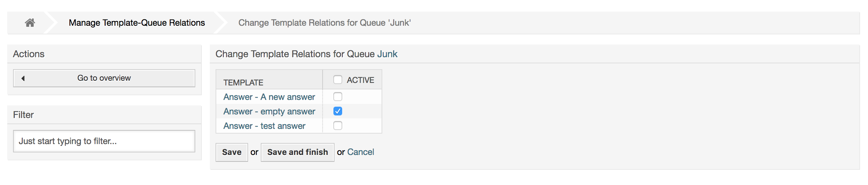The height and width of the screenshot is (185, 868).
Task: Select the Change Template Relations for Queue 'Junk' breadcrumb
Action: tap(324, 23)
